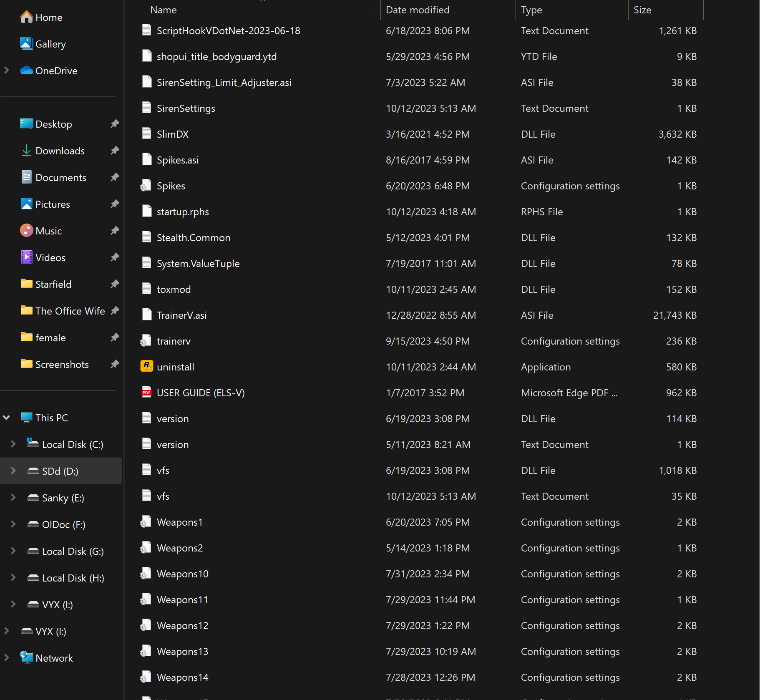The height and width of the screenshot is (700, 760).
Task: Click the TrainerV.asi file icon
Action: point(146,315)
